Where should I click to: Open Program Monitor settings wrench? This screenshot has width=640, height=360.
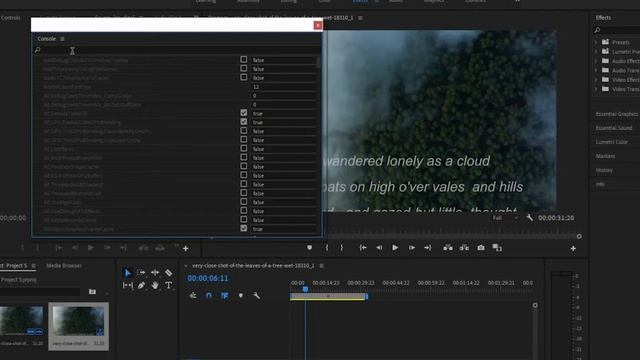pyautogui.click(x=529, y=218)
